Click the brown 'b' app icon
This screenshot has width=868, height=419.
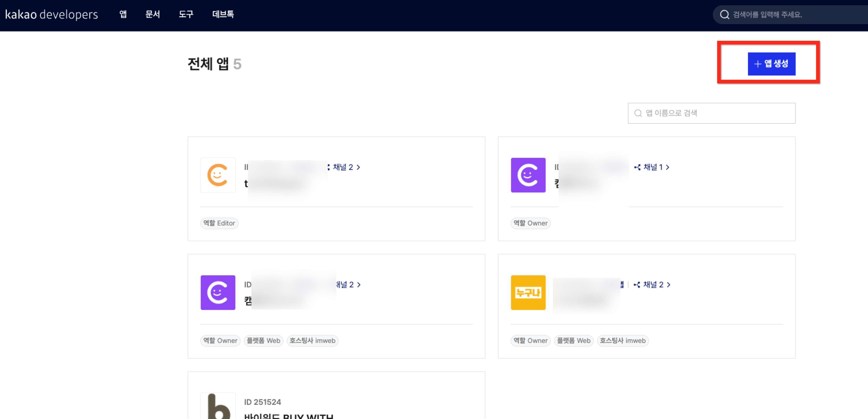218,406
